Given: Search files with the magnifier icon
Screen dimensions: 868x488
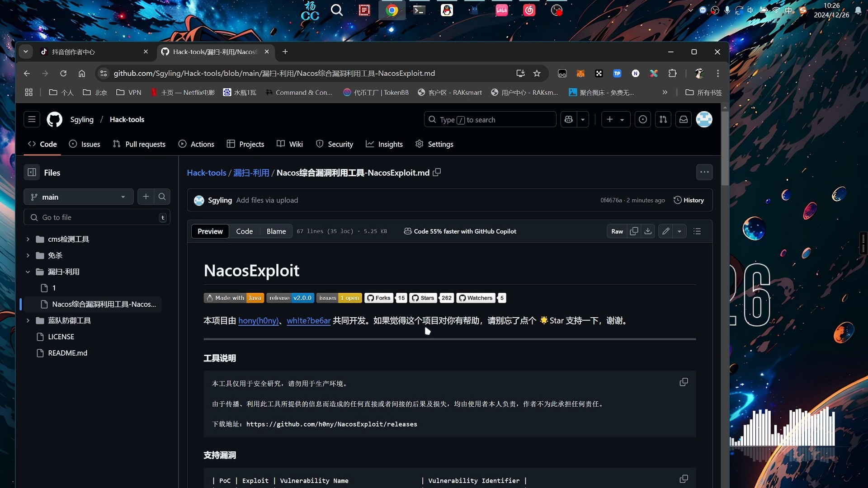Looking at the screenshot, I should point(162,197).
